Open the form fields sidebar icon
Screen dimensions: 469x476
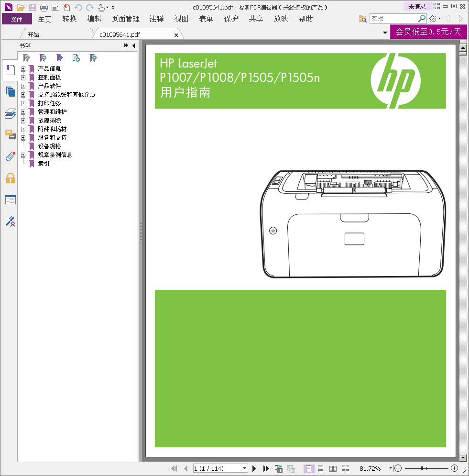coord(11,200)
